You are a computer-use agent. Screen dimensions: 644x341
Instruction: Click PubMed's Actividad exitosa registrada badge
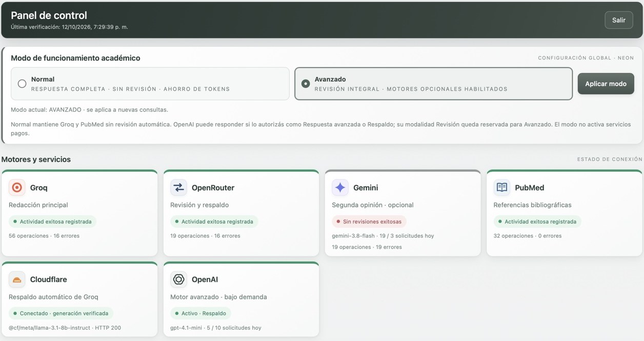coord(537,222)
